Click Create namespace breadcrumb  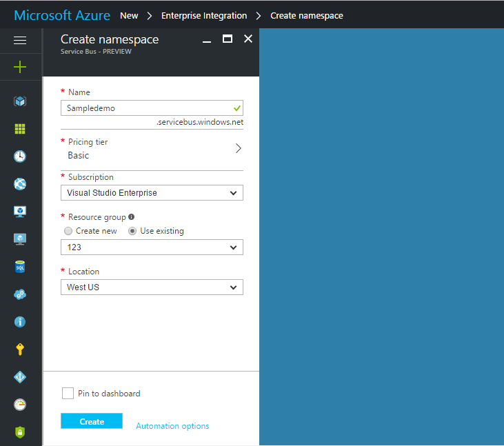[x=307, y=16]
